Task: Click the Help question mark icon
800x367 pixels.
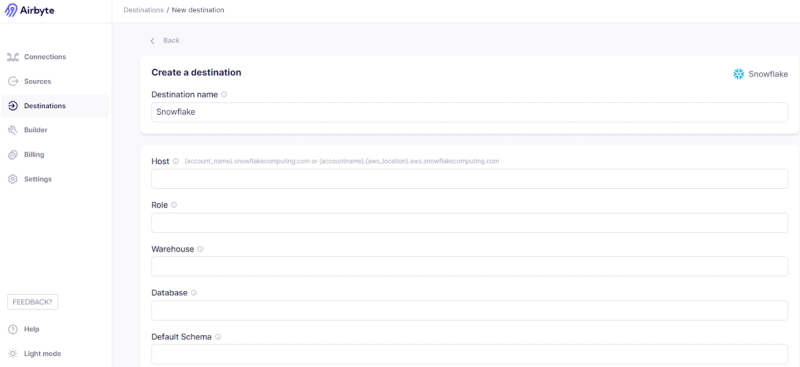Action: pyautogui.click(x=13, y=329)
